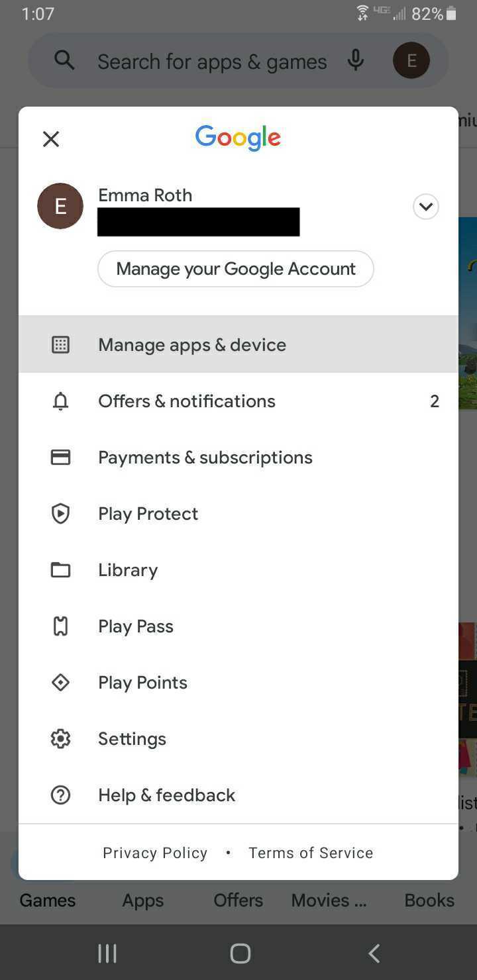This screenshot has height=980, width=477.
Task: Tap the Play Pass ticket icon
Action: tap(60, 626)
